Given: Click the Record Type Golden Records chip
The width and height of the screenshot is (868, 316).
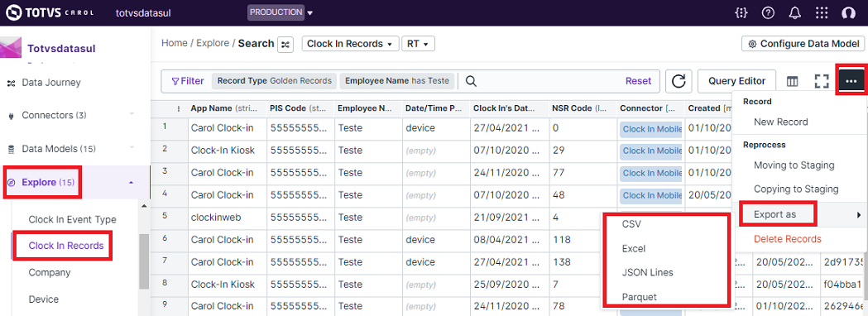Looking at the screenshot, I should pyautogui.click(x=274, y=81).
